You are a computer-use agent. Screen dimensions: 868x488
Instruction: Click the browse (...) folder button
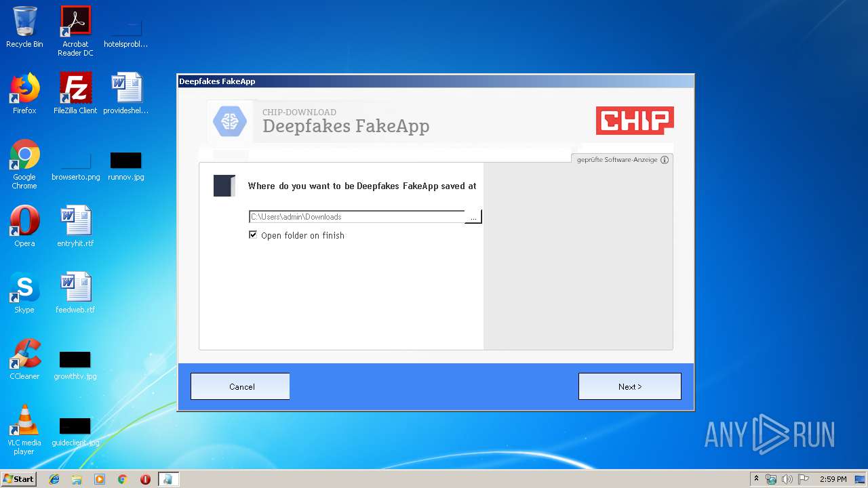tap(473, 217)
